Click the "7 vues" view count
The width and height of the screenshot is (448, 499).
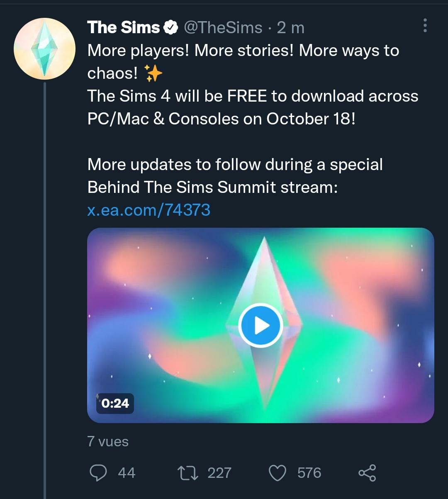click(x=108, y=441)
